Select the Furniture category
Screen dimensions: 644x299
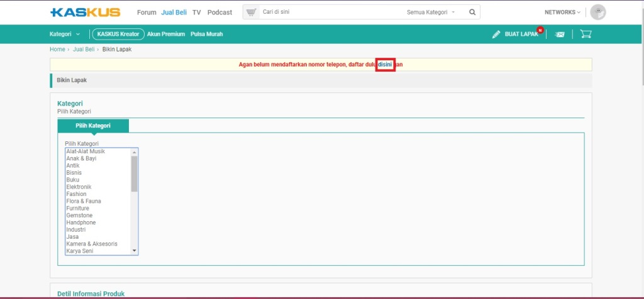98,209
